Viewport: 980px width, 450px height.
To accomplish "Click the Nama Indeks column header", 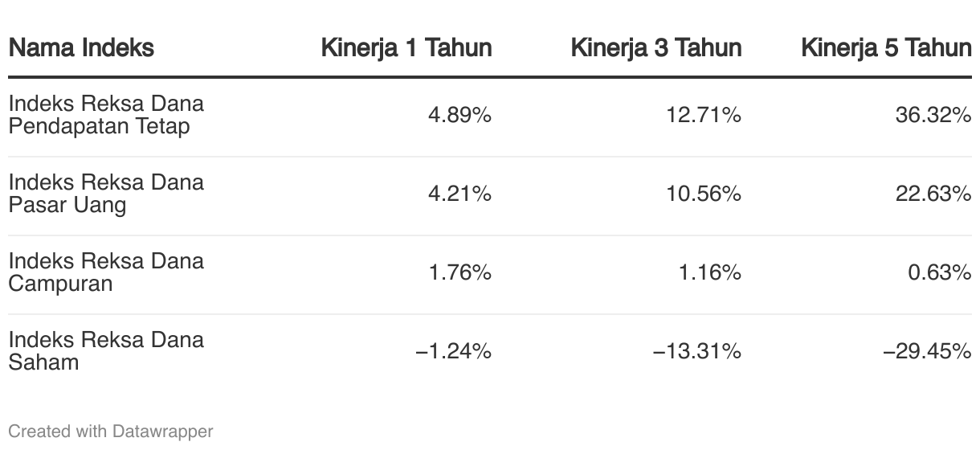I will point(81,47).
